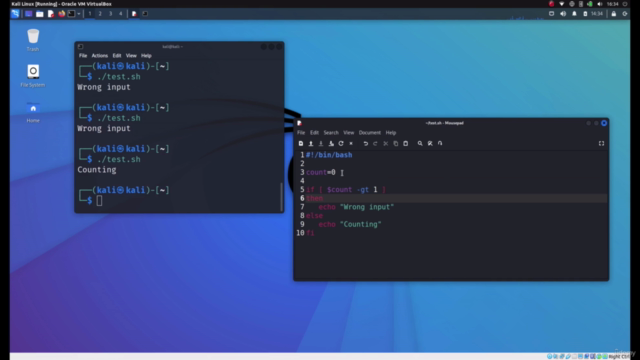This screenshot has width=640, height=360.
Task: Click the notifications bell icon
Action: [x=574, y=13]
